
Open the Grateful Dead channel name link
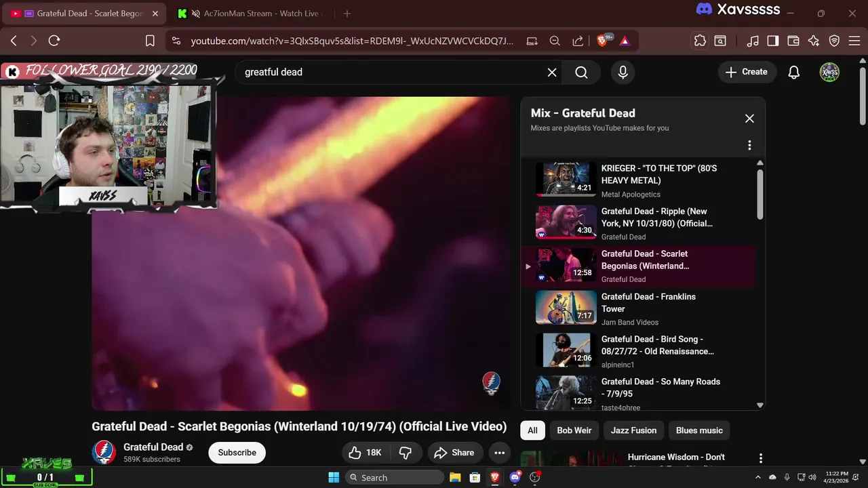point(153,447)
